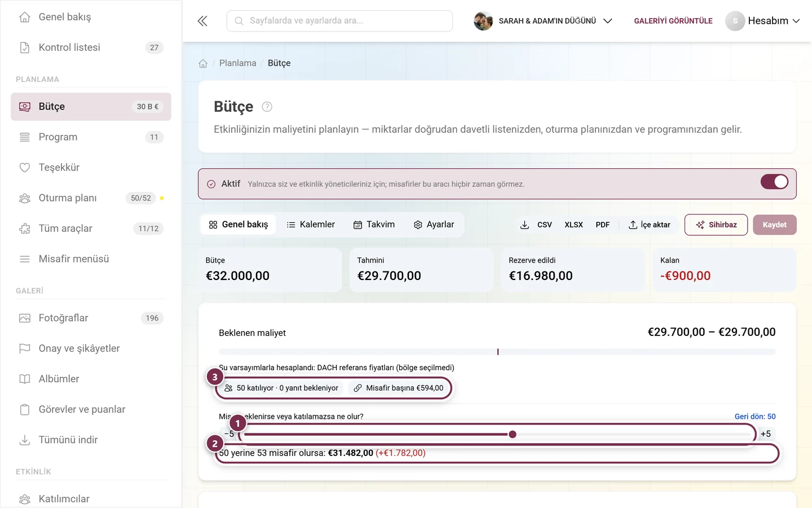The width and height of the screenshot is (812, 508).
Task: Open Kontrol listesi sidebar icon
Action: (25, 47)
